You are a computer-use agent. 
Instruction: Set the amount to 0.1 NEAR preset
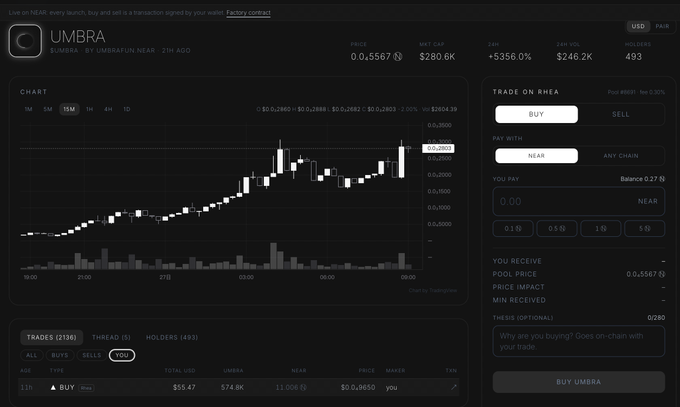513,229
